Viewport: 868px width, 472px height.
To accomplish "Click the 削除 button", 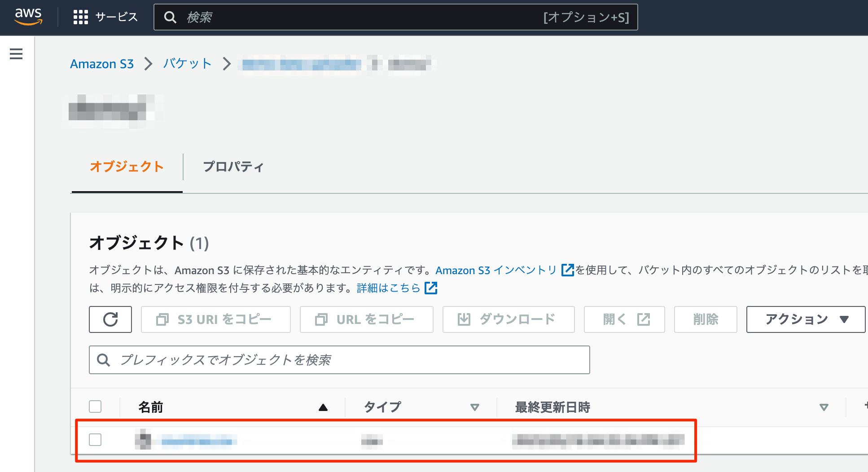I will [705, 319].
